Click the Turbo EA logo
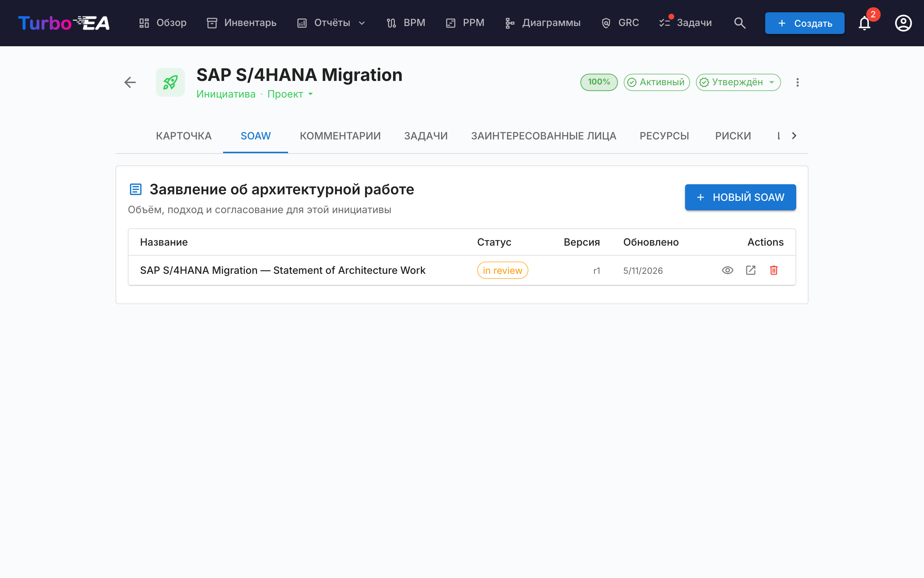 [64, 23]
